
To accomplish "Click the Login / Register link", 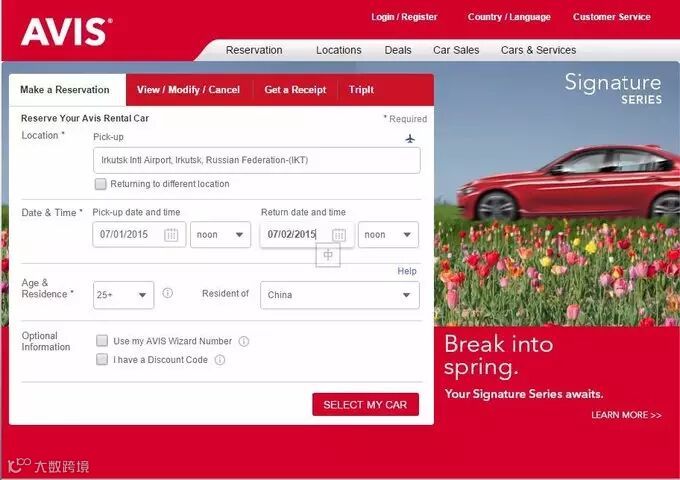I will pyautogui.click(x=404, y=17).
